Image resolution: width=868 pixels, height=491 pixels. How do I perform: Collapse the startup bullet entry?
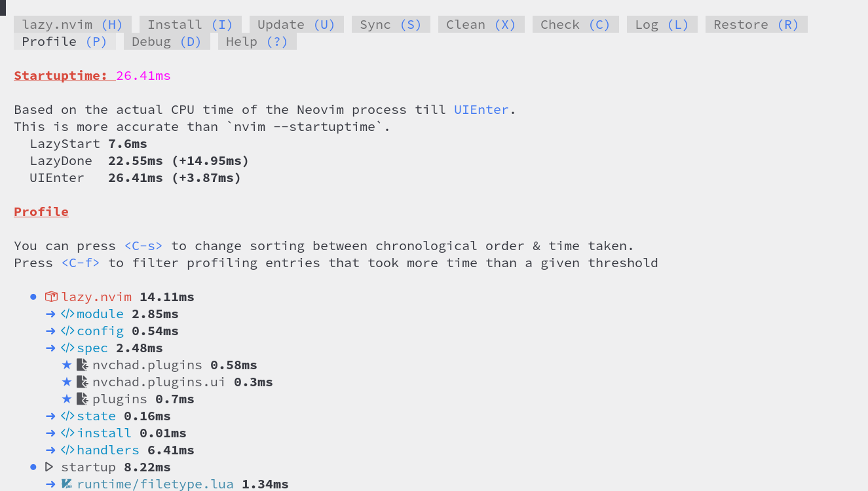click(33, 467)
